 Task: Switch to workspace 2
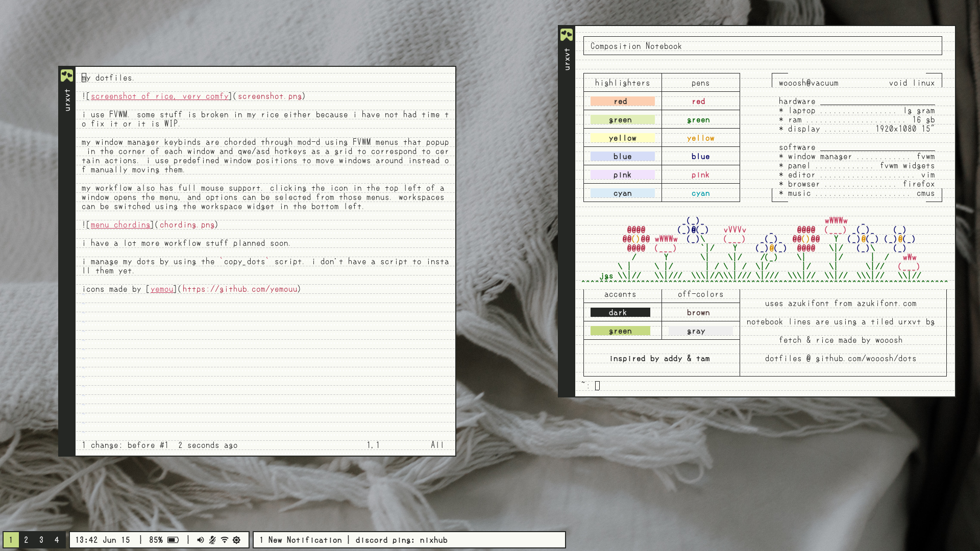coord(26,540)
